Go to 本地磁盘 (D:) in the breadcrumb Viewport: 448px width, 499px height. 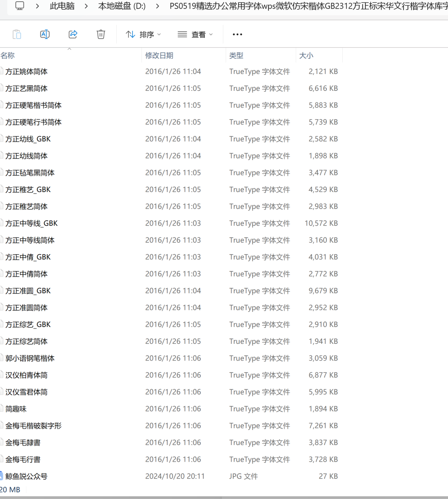click(x=122, y=6)
